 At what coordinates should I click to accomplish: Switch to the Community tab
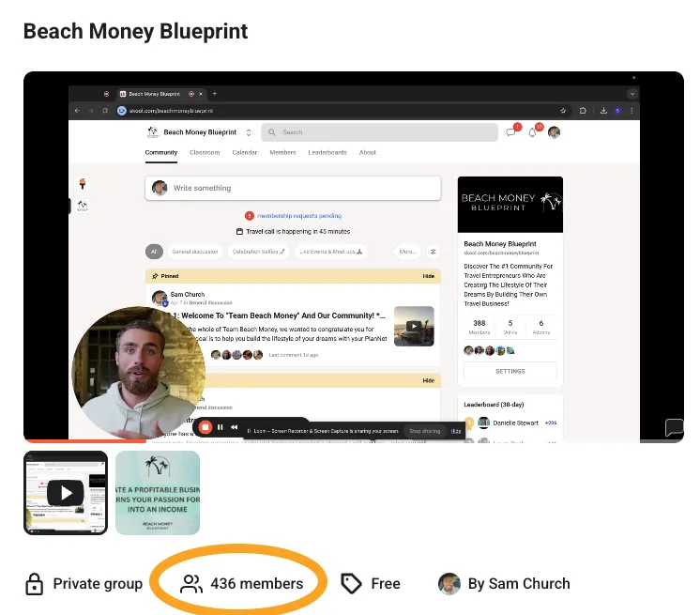click(x=161, y=152)
